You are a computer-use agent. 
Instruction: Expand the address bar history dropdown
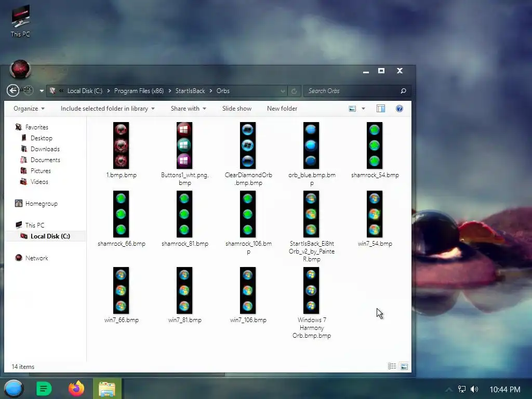click(283, 91)
